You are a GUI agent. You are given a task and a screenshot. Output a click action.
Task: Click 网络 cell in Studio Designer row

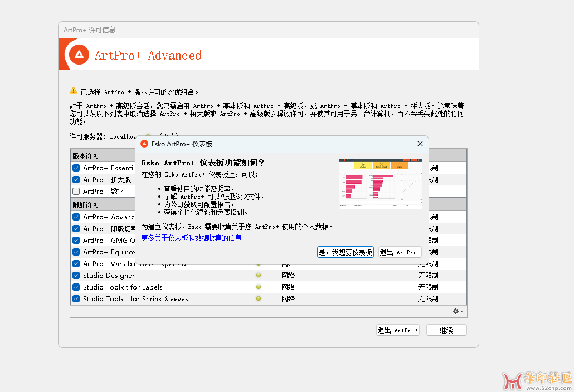[288, 276]
